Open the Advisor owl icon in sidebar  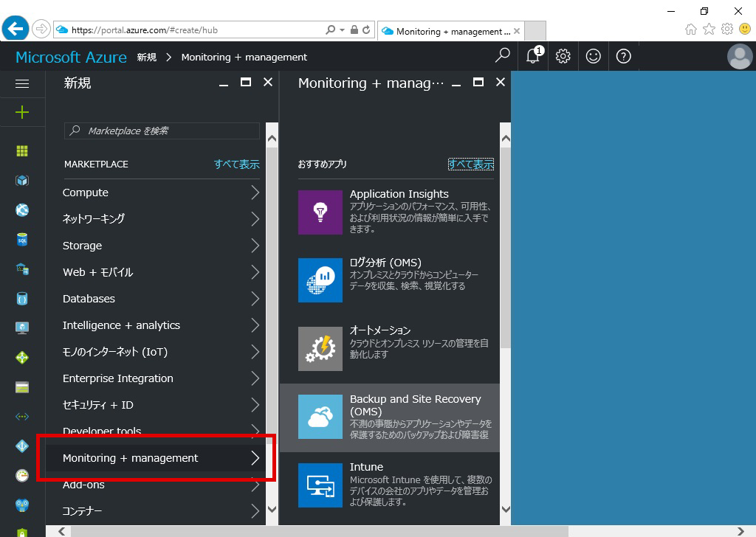click(22, 505)
